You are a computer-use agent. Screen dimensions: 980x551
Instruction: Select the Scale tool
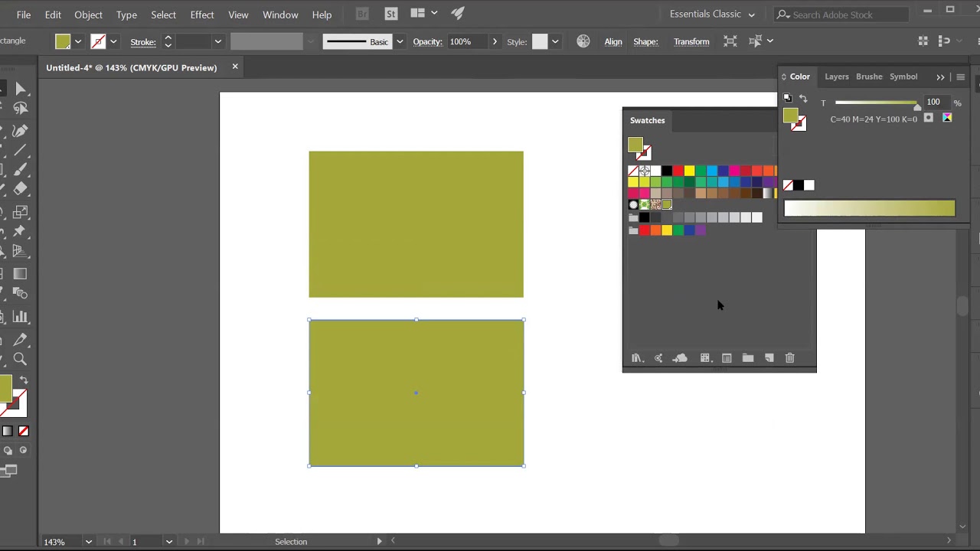pos(21,212)
